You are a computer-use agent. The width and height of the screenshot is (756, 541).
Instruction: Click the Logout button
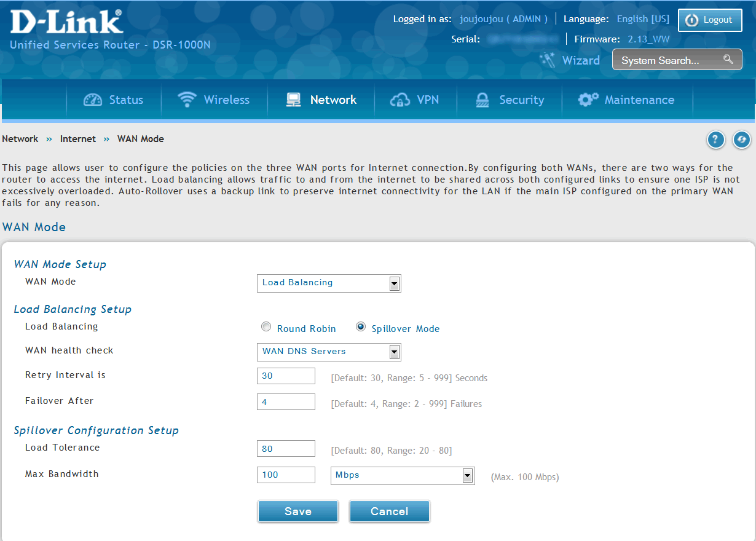[710, 20]
